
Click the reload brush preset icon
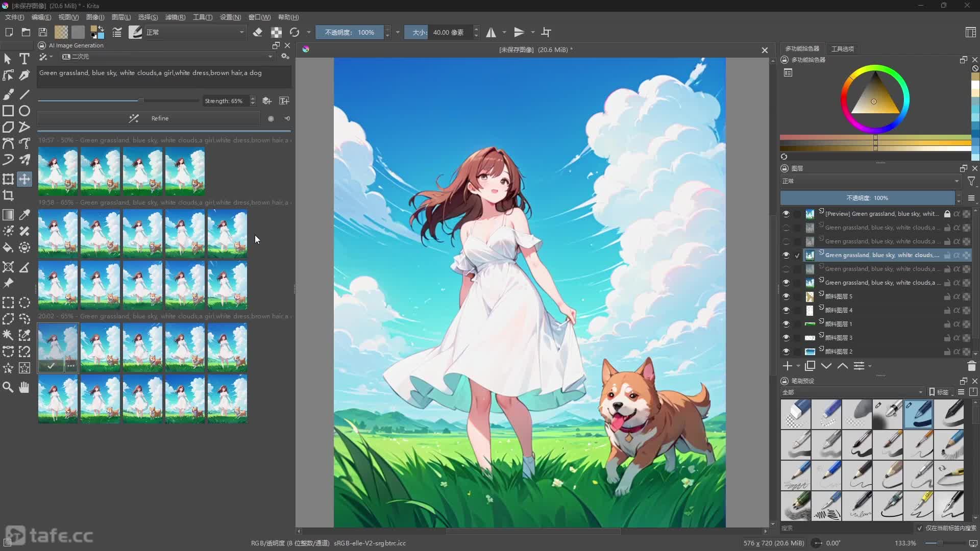coord(295,32)
